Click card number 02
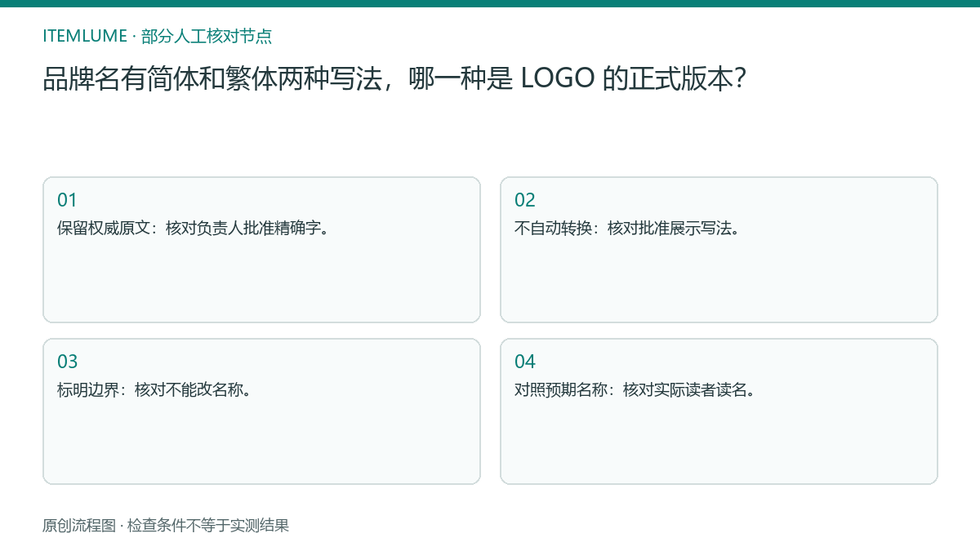Image resolution: width=980 pixels, height=551 pixels. click(x=525, y=200)
